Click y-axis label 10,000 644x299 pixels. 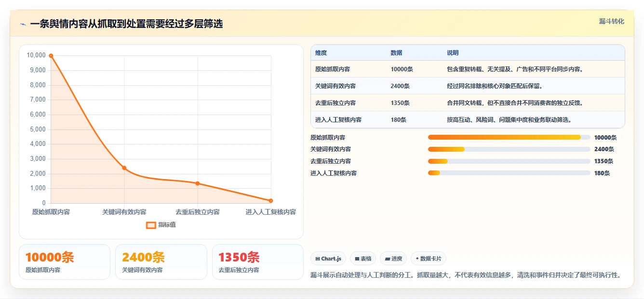click(36, 55)
